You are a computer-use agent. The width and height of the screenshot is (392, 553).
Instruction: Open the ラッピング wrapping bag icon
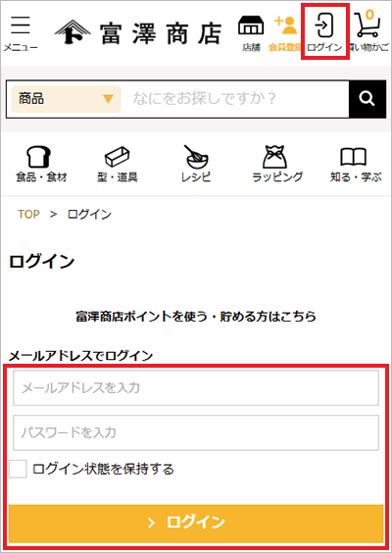tap(277, 164)
